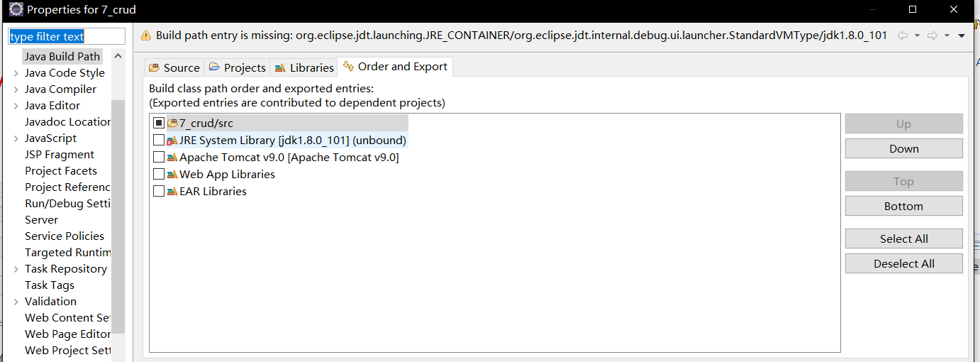980x362 pixels.
Task: Click the warning icon beside build path message
Action: coord(146,35)
